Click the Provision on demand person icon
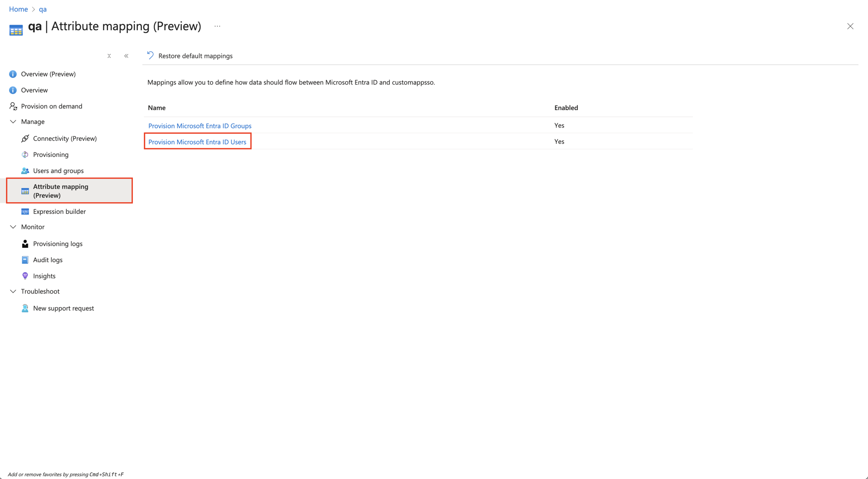 point(13,106)
